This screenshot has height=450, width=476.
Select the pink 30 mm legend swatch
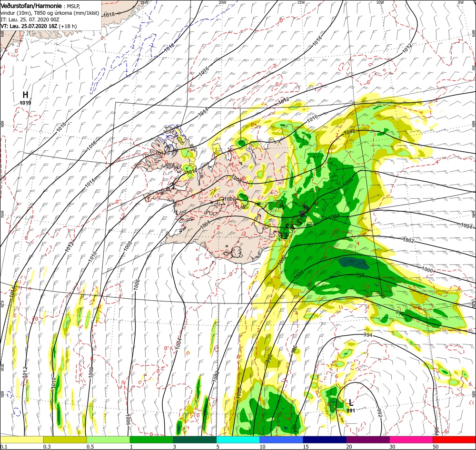pyautogui.click(x=411, y=440)
